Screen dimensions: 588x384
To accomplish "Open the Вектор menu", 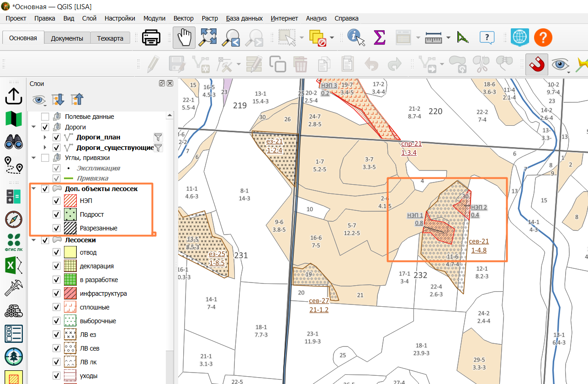I will tap(183, 18).
